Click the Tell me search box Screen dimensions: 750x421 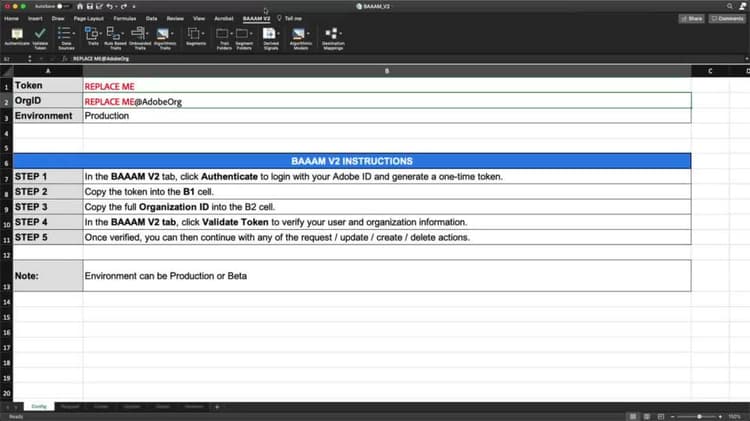(x=290, y=19)
